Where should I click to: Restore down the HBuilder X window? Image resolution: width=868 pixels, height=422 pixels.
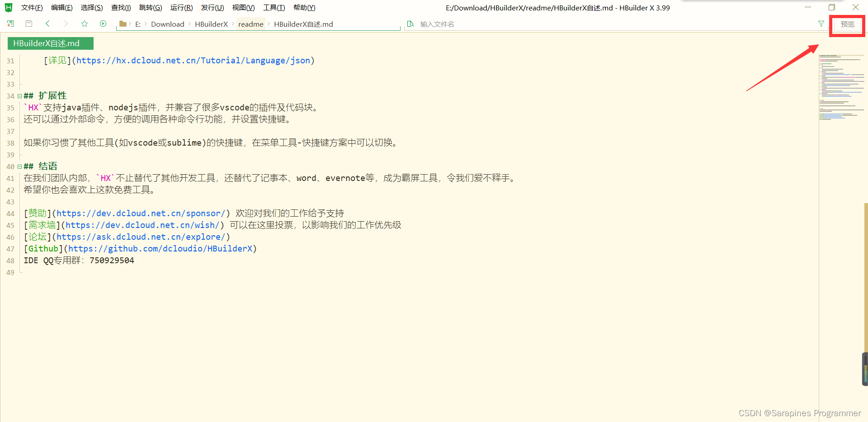point(832,7)
